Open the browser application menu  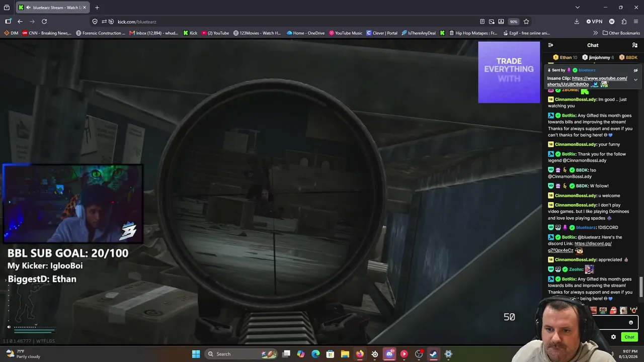(636, 22)
